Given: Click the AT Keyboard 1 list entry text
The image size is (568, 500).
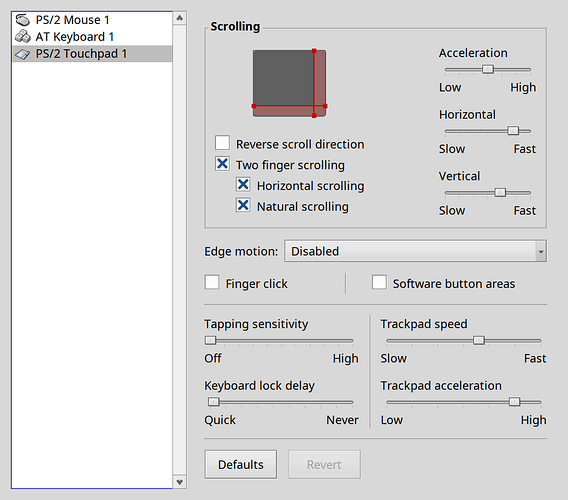Looking at the screenshot, I should (x=75, y=37).
